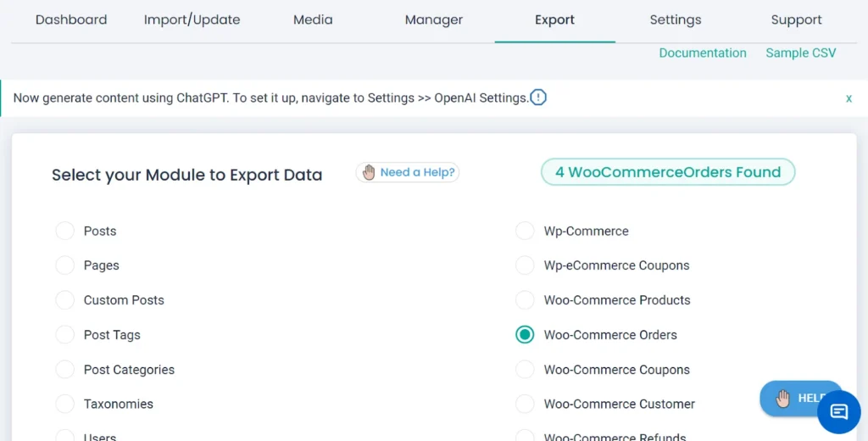
Task: Choose Custom Posts radio option
Action: click(65, 300)
